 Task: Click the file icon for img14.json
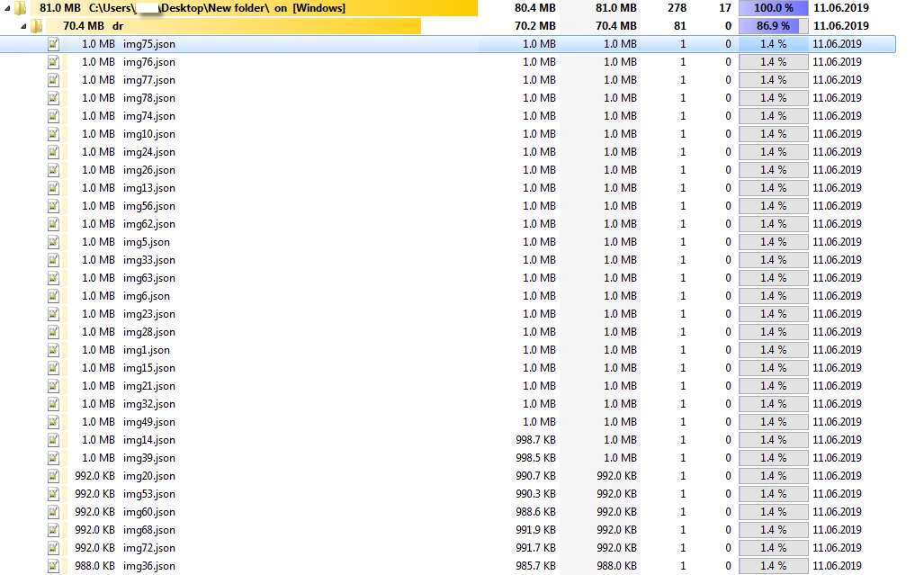tap(54, 440)
